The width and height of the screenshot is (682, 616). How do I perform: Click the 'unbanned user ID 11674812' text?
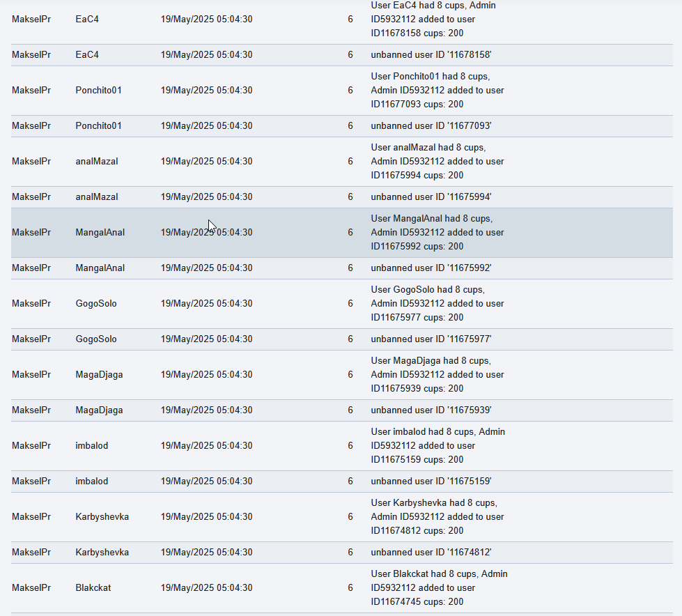(x=431, y=553)
